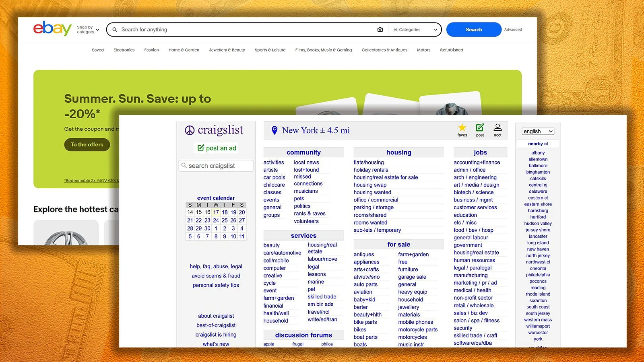This screenshot has height=362, width=644.
Task: Click 'craigslist is hiring' link
Action: pyautogui.click(x=216, y=335)
